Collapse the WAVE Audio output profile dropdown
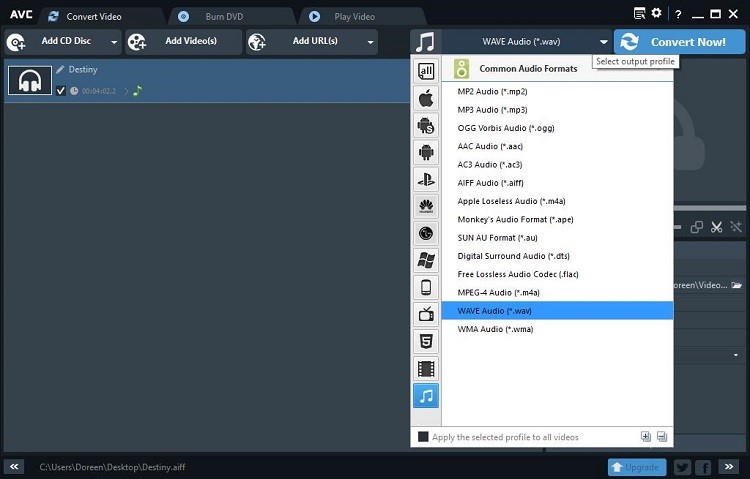The height and width of the screenshot is (479, 750). click(x=604, y=42)
